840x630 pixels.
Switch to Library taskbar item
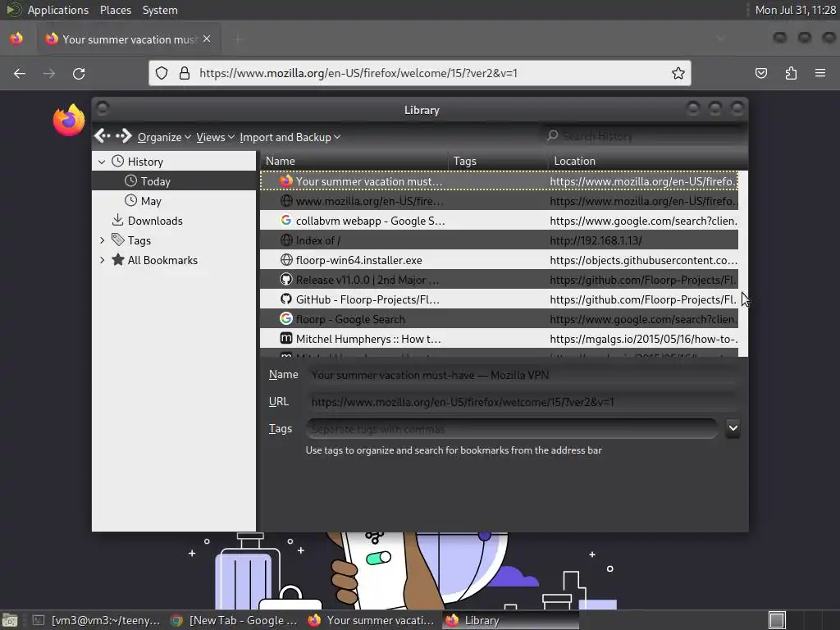pos(509,620)
